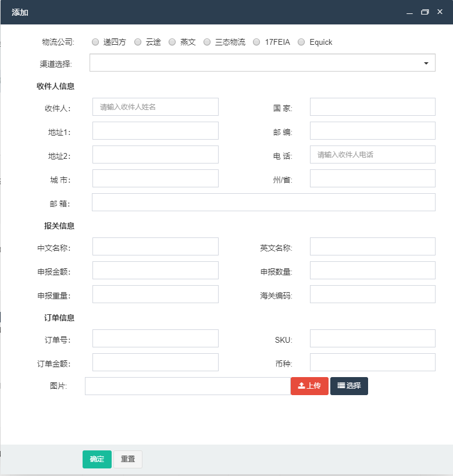
Task: Click the 订单信息 section heading
Action: click(x=59, y=318)
